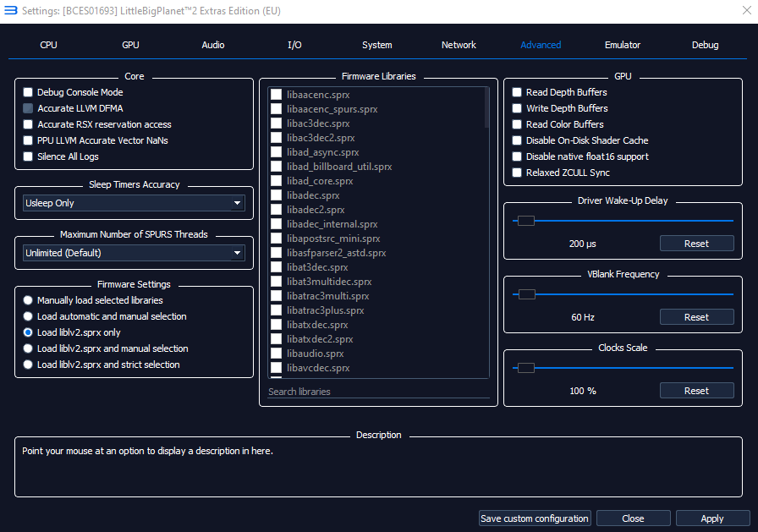The image size is (758, 532).
Task: Click Save custom configuration
Action: [535, 518]
